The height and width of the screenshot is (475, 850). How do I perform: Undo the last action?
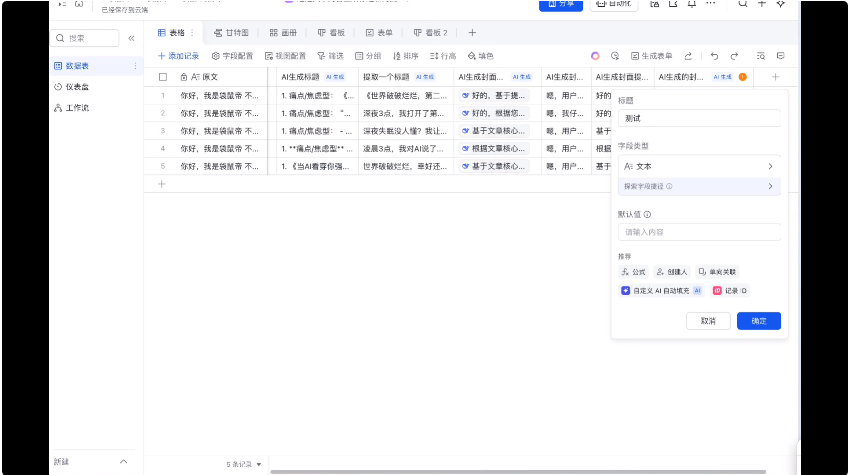coord(714,56)
